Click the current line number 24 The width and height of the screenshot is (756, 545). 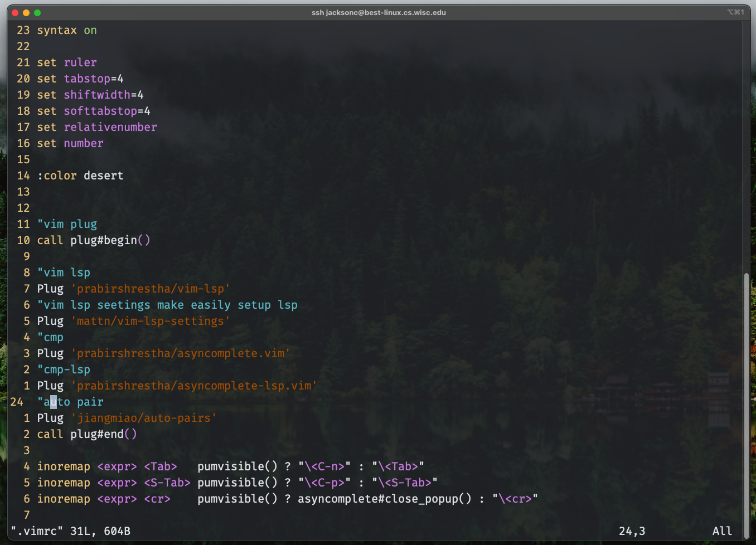[x=17, y=402]
